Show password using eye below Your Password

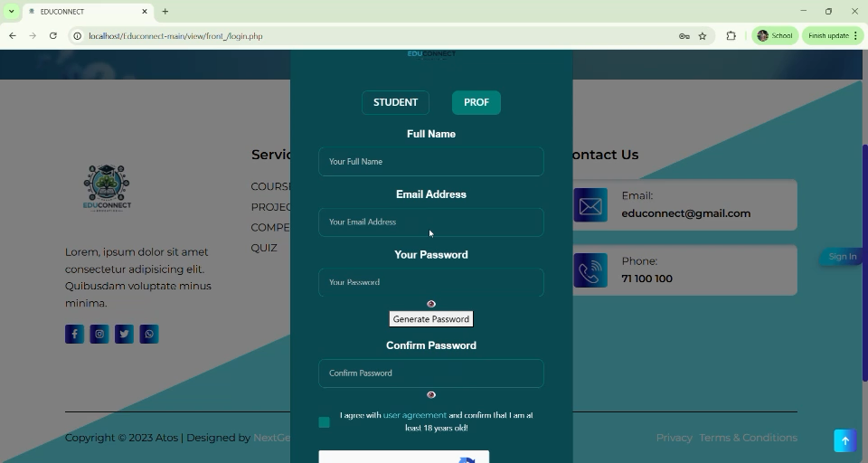tap(431, 304)
